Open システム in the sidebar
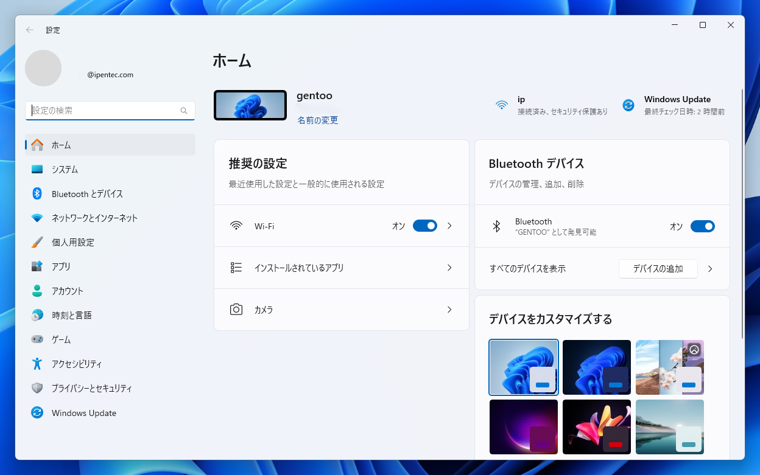Screen dimensions: 760x475 110,169
